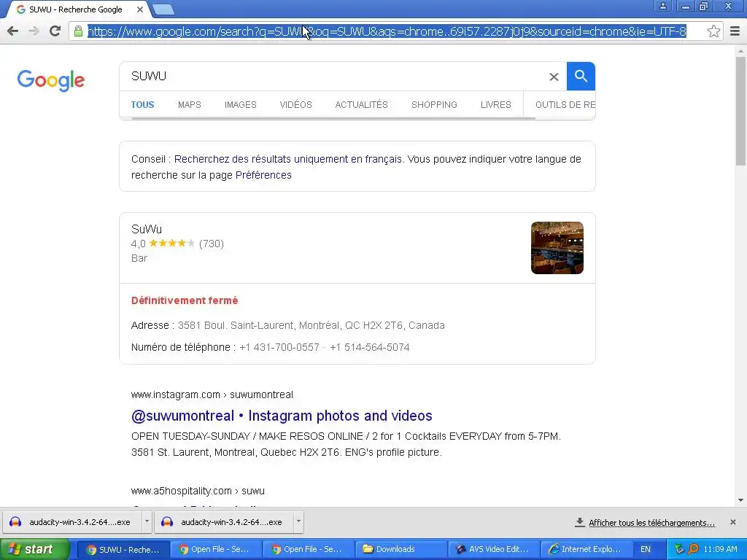
Task: Close the downloads bar
Action: coord(733,522)
